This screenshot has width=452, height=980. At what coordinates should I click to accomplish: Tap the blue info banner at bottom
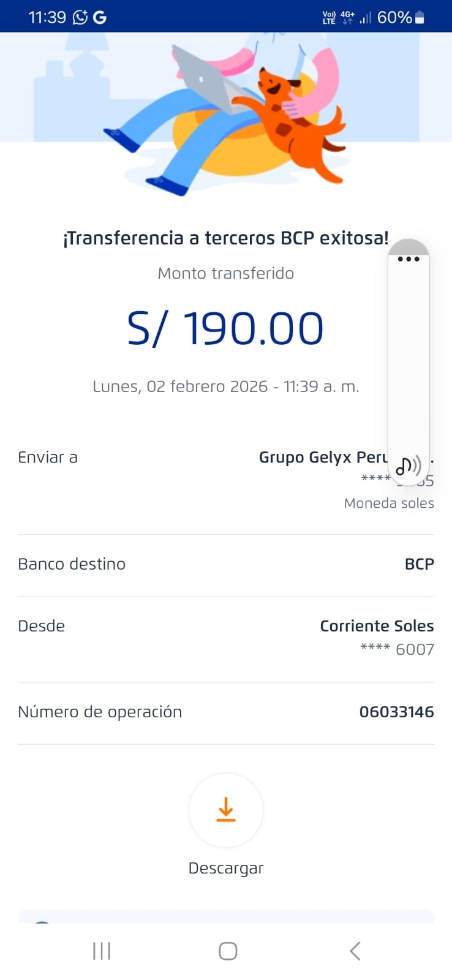coord(226,917)
